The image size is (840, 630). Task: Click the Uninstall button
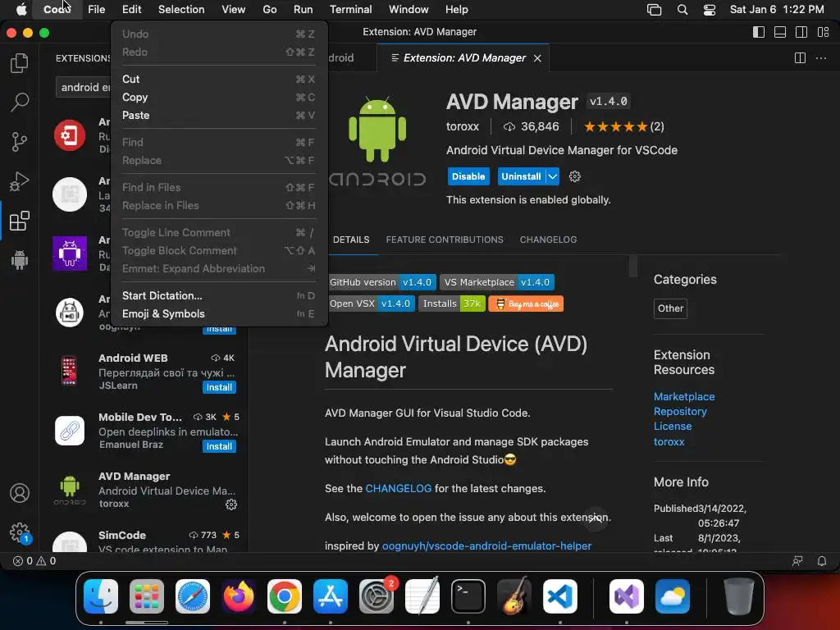point(521,176)
